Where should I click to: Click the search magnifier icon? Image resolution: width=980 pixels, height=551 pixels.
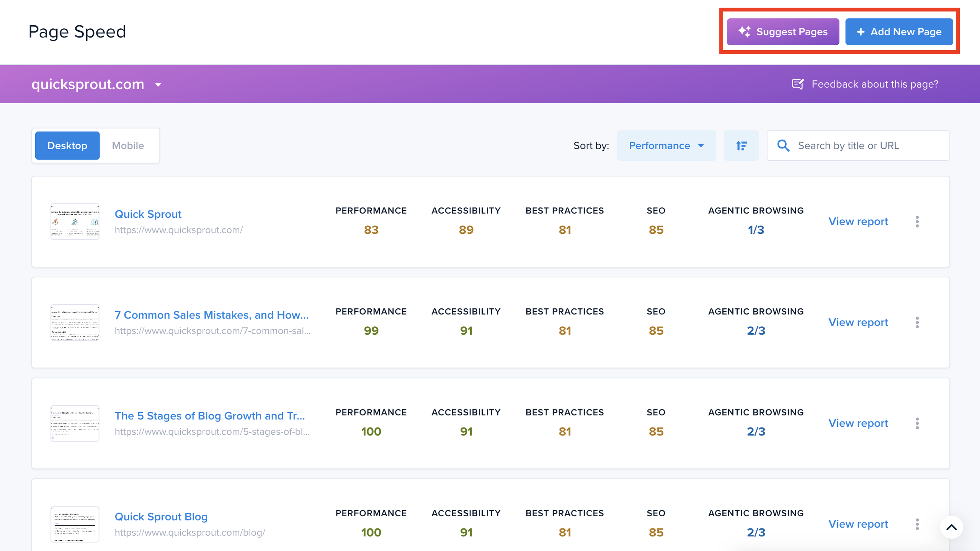pos(783,145)
